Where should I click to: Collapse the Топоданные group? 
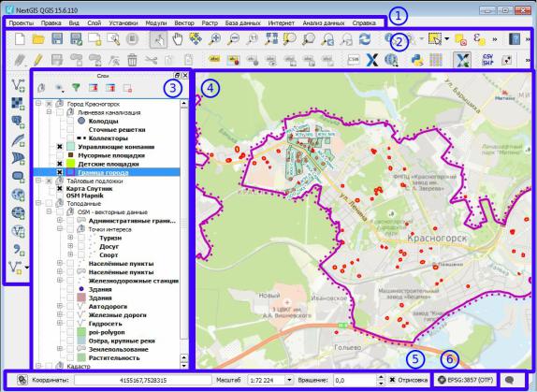[x=38, y=203]
